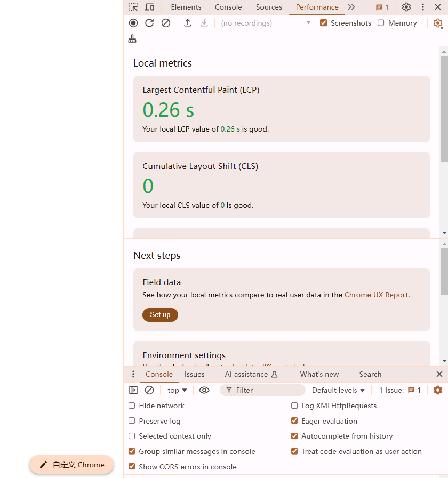Click the Cumulative Layout Shift 0 value

[148, 186]
